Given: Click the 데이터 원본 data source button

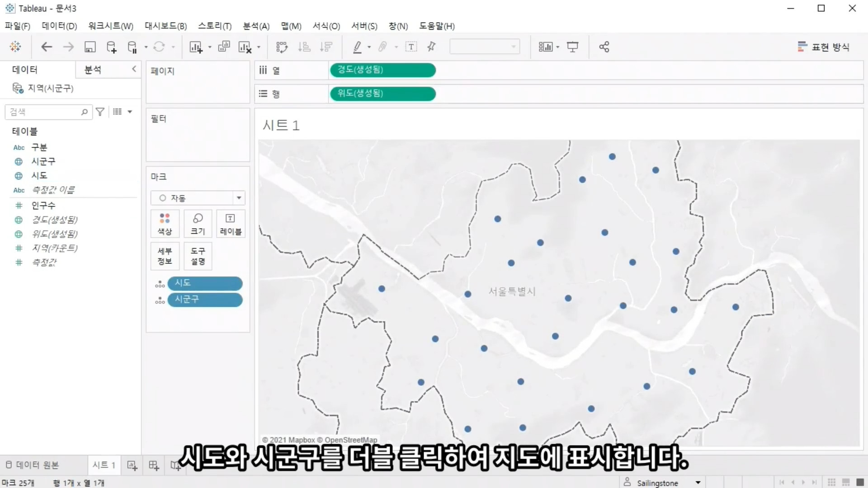Looking at the screenshot, I should point(33,465).
